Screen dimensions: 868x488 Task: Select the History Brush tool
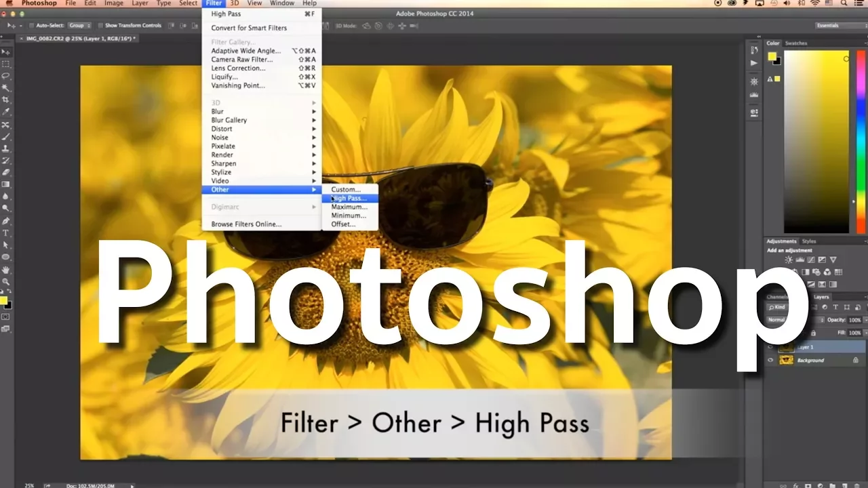pos(6,161)
